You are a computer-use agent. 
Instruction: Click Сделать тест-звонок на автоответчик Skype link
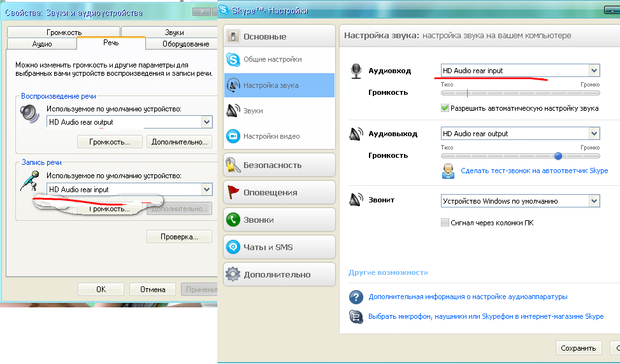click(x=534, y=171)
